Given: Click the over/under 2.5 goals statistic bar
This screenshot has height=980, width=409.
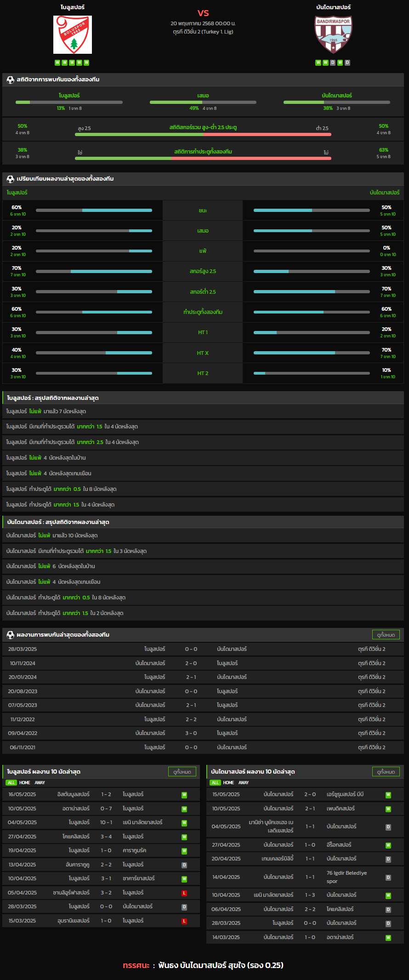Looking at the screenshot, I should point(203,135).
